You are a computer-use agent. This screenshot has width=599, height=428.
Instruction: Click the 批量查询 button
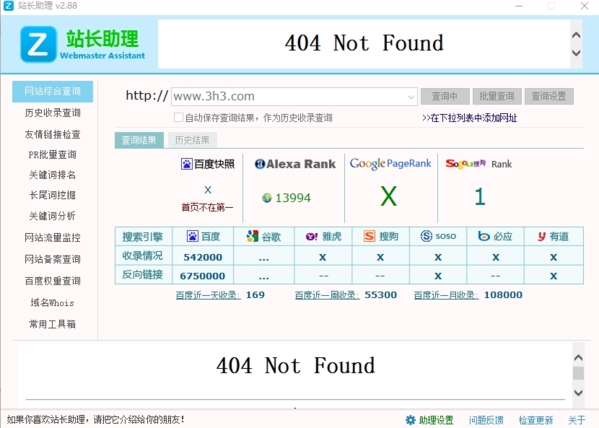tap(497, 96)
